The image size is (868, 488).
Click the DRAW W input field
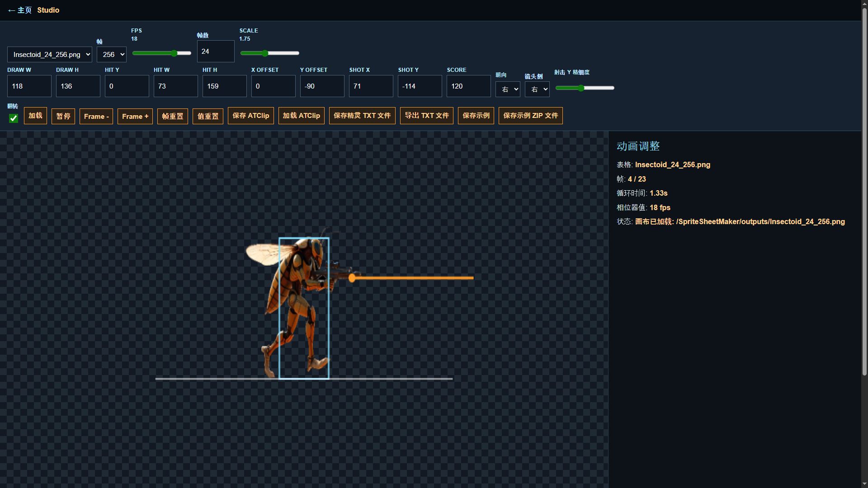coord(29,86)
